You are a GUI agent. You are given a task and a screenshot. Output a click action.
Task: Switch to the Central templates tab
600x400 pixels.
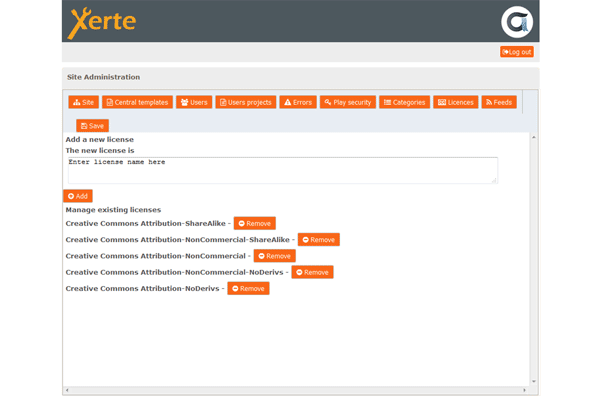(137, 102)
